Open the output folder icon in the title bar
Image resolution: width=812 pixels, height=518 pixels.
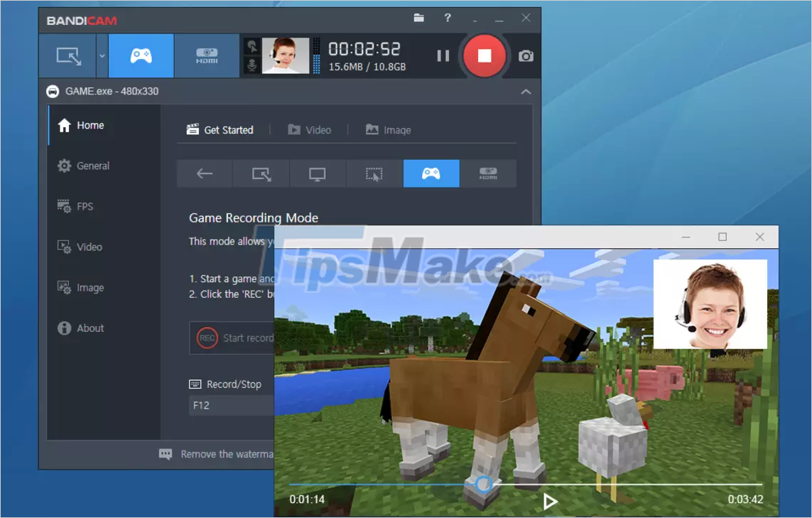point(418,19)
